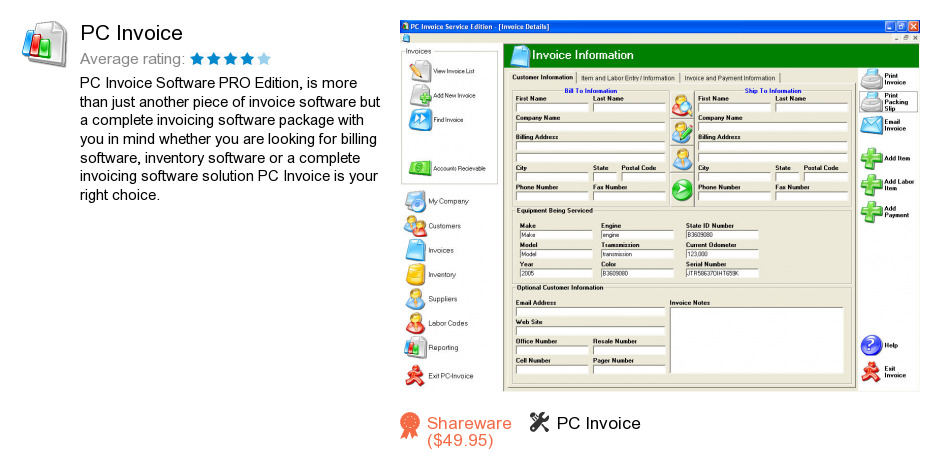This screenshot has width=940, height=476.
Task: Click Current Odometer field showing 123,000
Action: click(x=722, y=254)
